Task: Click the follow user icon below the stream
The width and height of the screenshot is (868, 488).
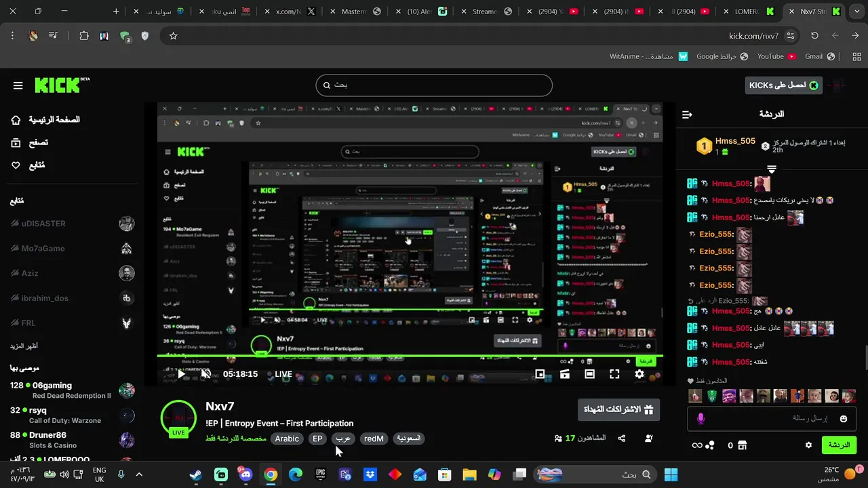Action: coord(649,439)
